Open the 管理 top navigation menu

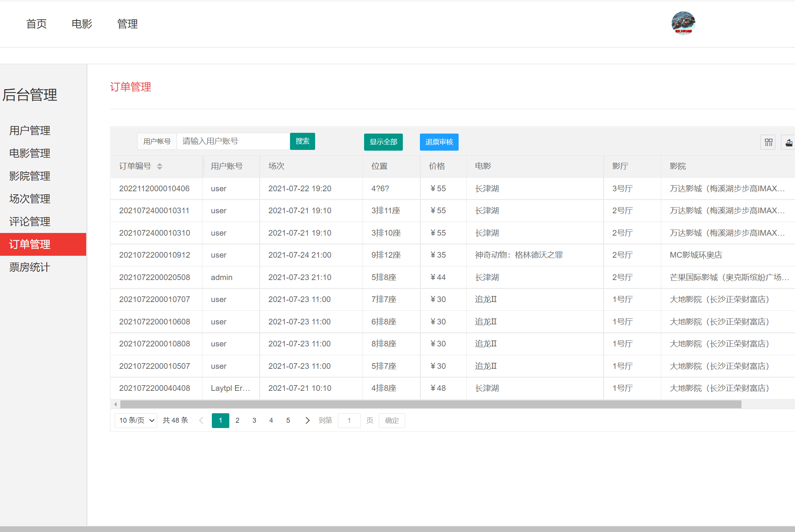point(127,24)
